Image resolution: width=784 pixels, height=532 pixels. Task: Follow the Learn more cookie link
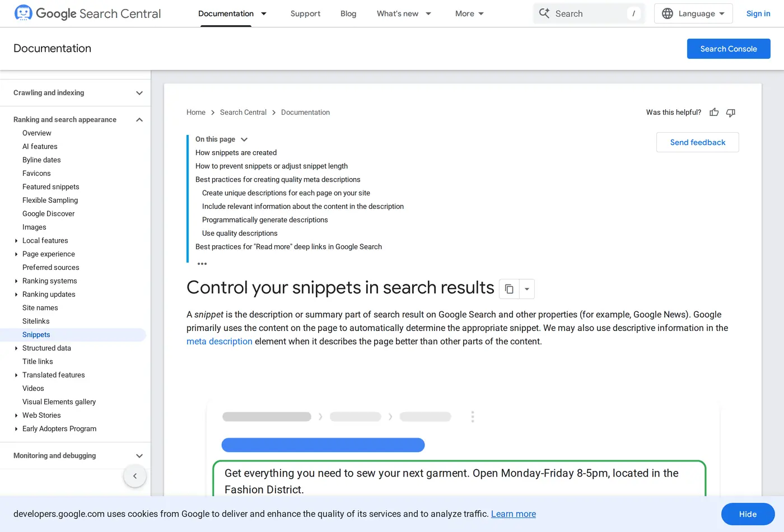[x=514, y=514]
